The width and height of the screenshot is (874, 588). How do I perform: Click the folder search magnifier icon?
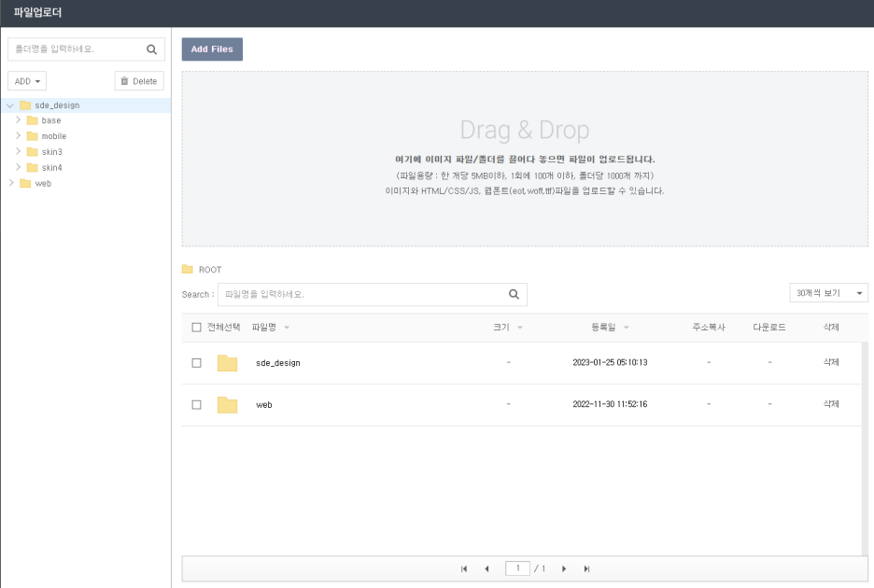coord(151,49)
